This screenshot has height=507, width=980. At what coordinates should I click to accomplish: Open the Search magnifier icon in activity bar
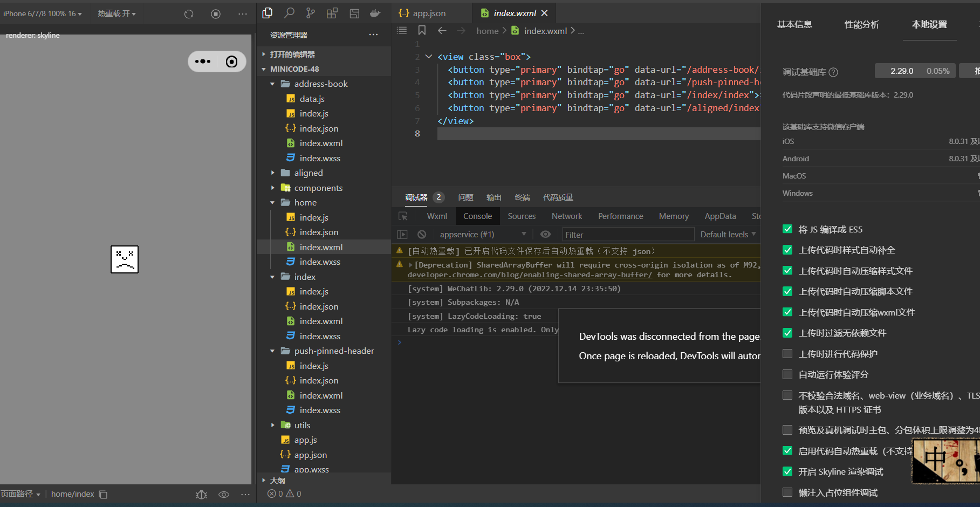290,13
